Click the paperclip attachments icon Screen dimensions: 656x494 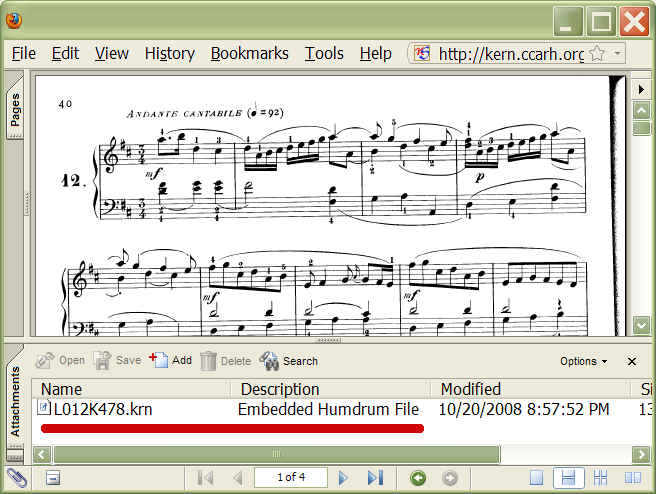click(x=17, y=478)
